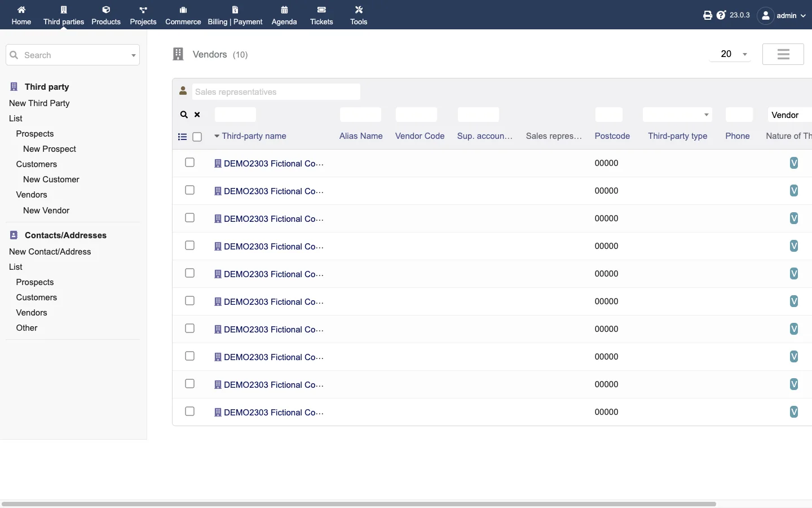
Task: Open List under Third party section
Action: tap(16, 119)
